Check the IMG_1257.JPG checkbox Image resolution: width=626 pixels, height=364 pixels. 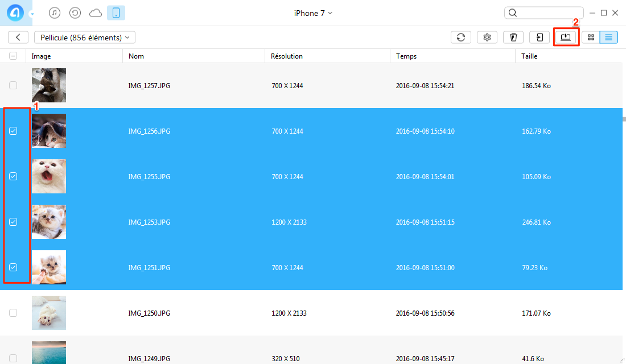tap(13, 85)
